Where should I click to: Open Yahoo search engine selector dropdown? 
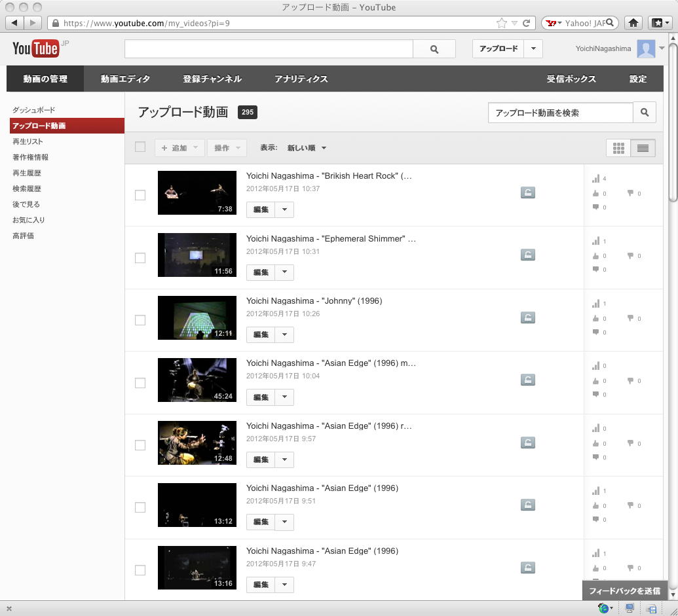point(554,23)
